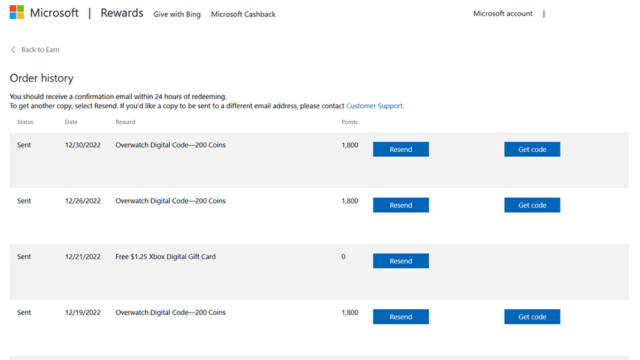Click the Order history heading
The height and width of the screenshot is (360, 640).
point(42,78)
